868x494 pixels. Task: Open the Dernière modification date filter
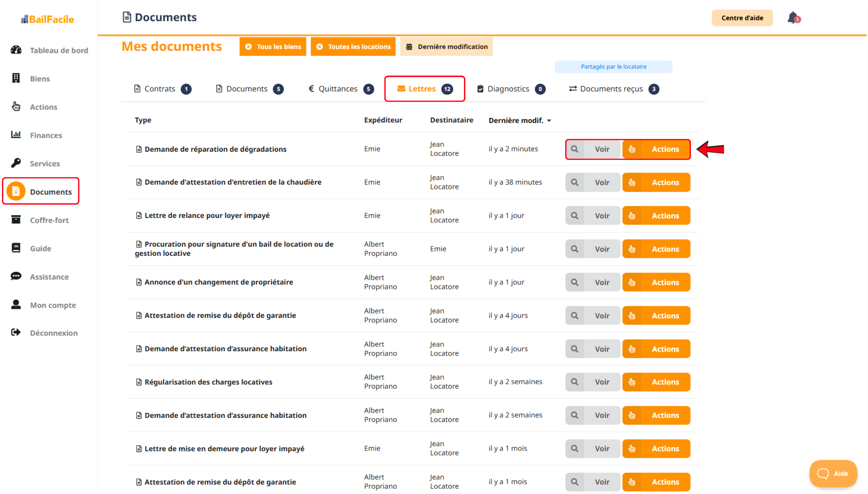click(446, 47)
